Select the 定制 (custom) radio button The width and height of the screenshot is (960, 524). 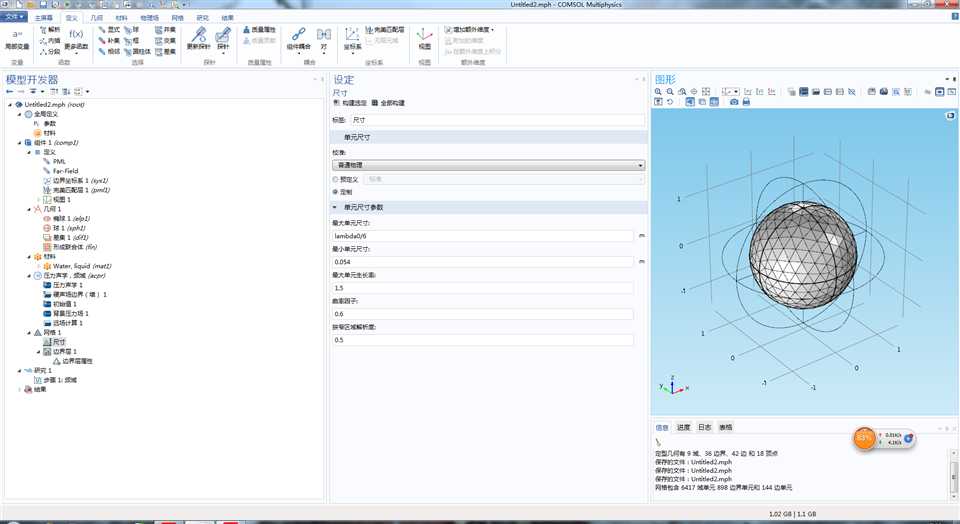point(336,192)
